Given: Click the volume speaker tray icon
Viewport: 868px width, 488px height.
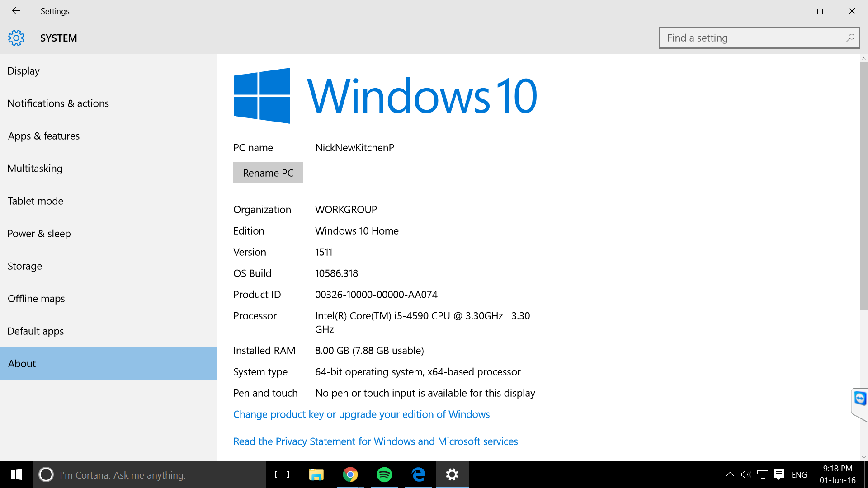Looking at the screenshot, I should tap(745, 474).
